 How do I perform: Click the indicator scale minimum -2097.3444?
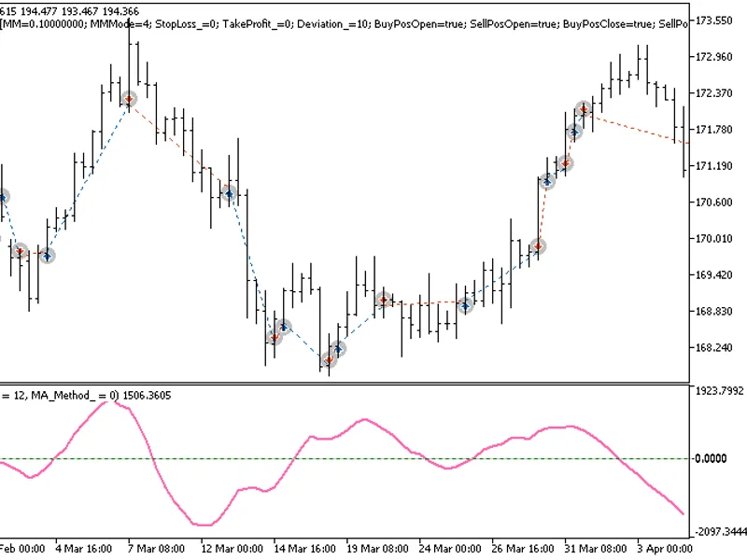720,531
